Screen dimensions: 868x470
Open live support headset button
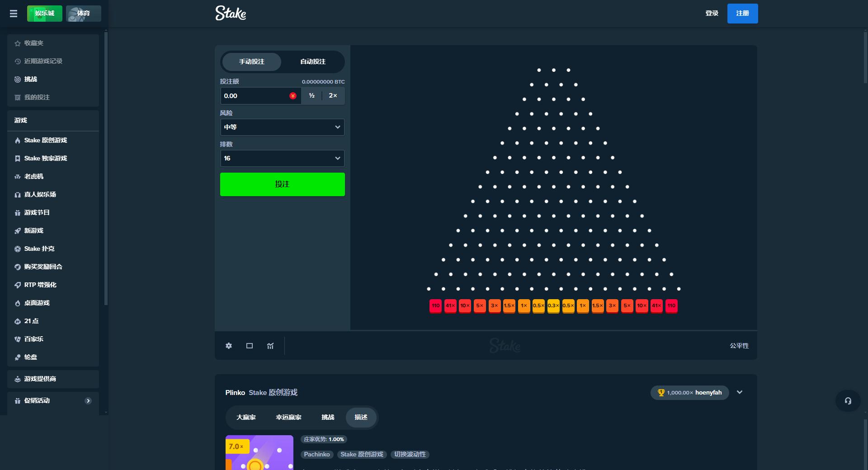coord(848,401)
